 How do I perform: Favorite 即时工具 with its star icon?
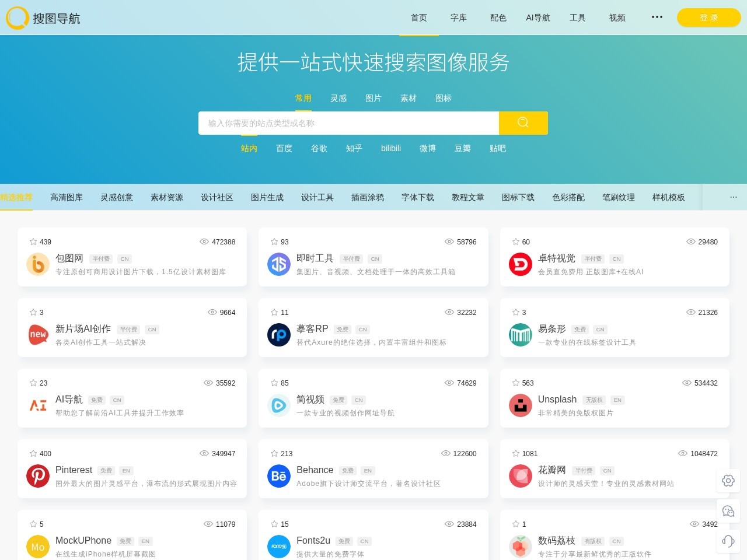click(x=274, y=242)
